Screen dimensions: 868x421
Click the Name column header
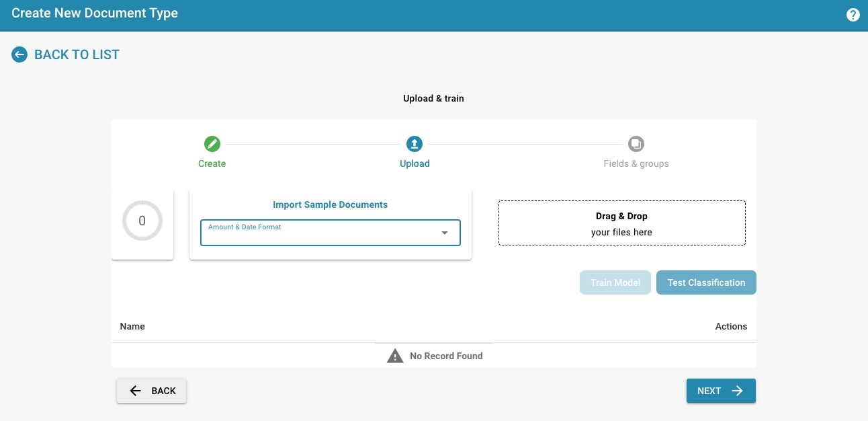pos(132,326)
